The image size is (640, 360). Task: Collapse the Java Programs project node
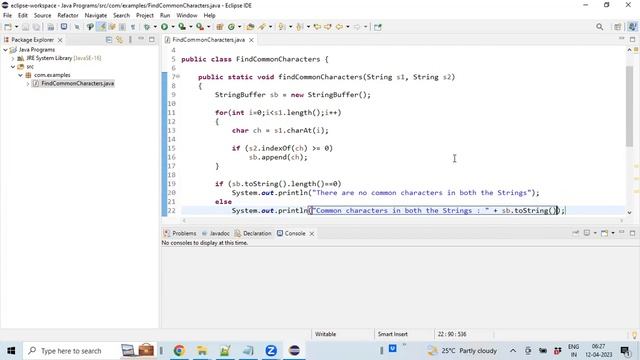(x=5, y=50)
